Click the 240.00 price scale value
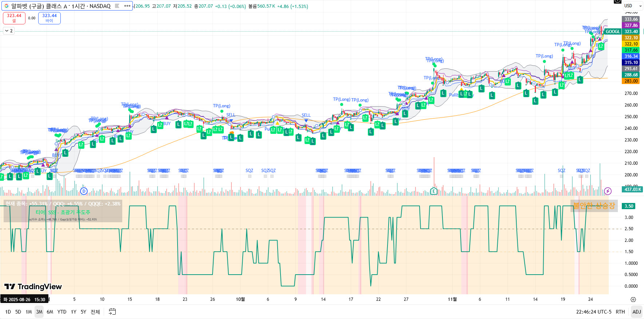This screenshot has width=644, height=319. tap(631, 128)
